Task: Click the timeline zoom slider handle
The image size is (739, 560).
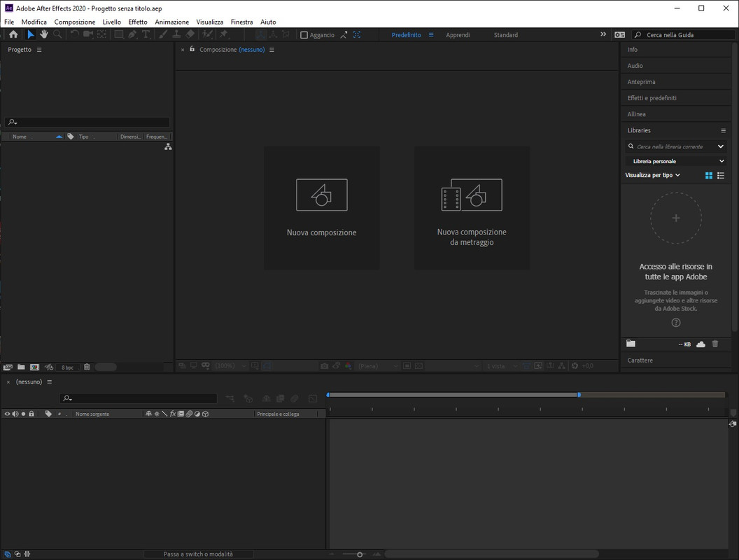Action: [x=360, y=555]
